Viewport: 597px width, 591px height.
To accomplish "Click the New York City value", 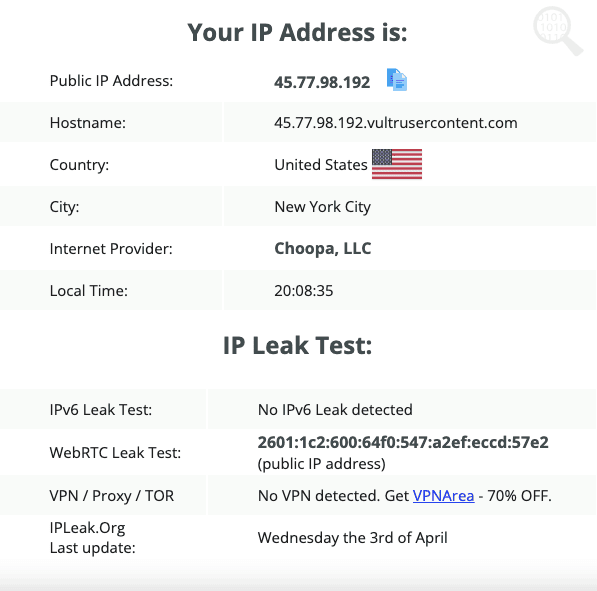I will 322,207.
